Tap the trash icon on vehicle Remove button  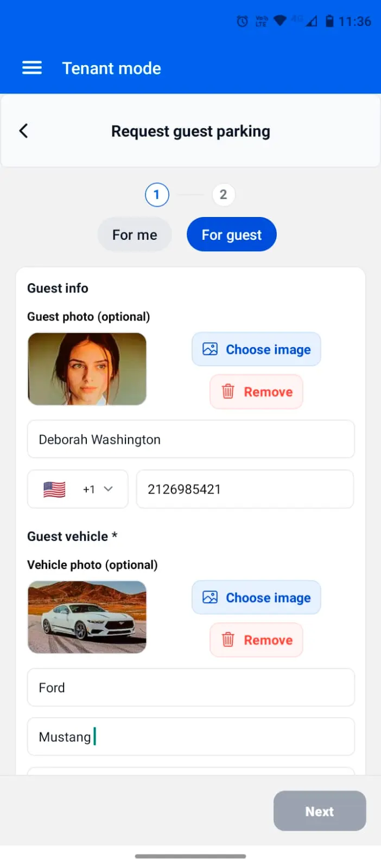(228, 640)
